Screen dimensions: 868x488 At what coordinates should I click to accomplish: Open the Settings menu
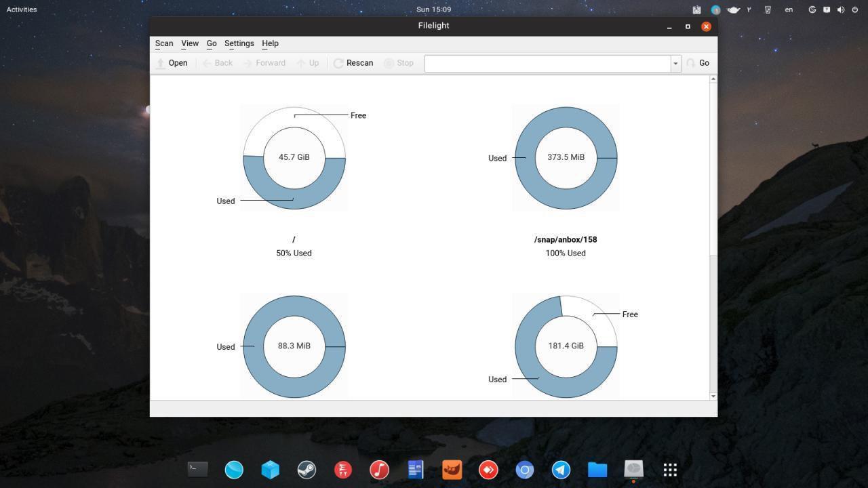click(x=239, y=43)
